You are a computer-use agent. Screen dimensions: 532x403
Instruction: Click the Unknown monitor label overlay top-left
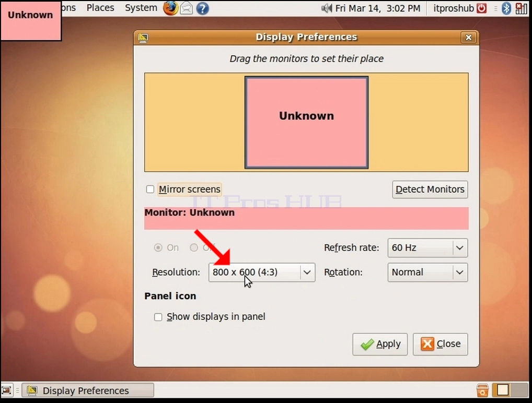[x=30, y=20]
